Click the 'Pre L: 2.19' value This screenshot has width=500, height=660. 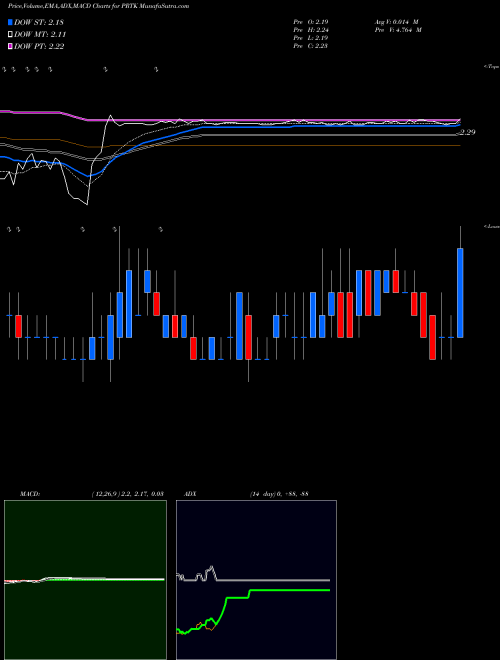311,38
